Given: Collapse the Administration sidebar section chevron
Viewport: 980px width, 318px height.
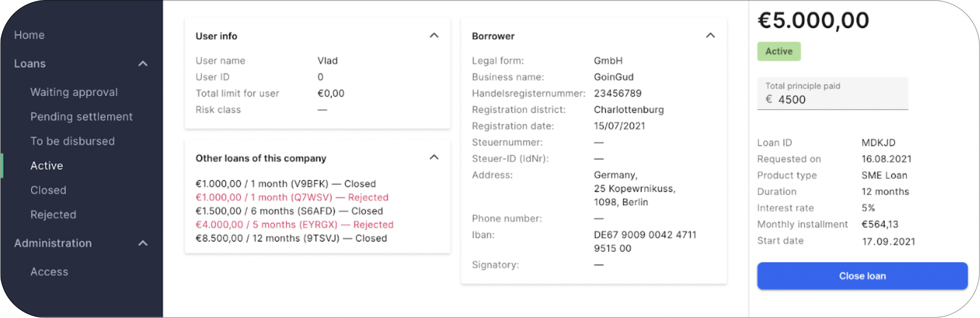Looking at the screenshot, I should 143,243.
